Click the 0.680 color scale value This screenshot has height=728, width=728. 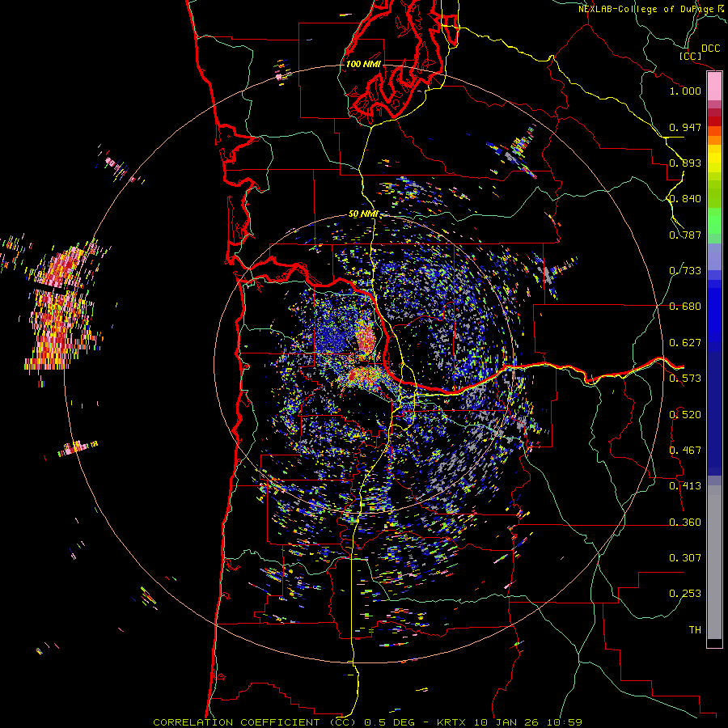pos(685,307)
